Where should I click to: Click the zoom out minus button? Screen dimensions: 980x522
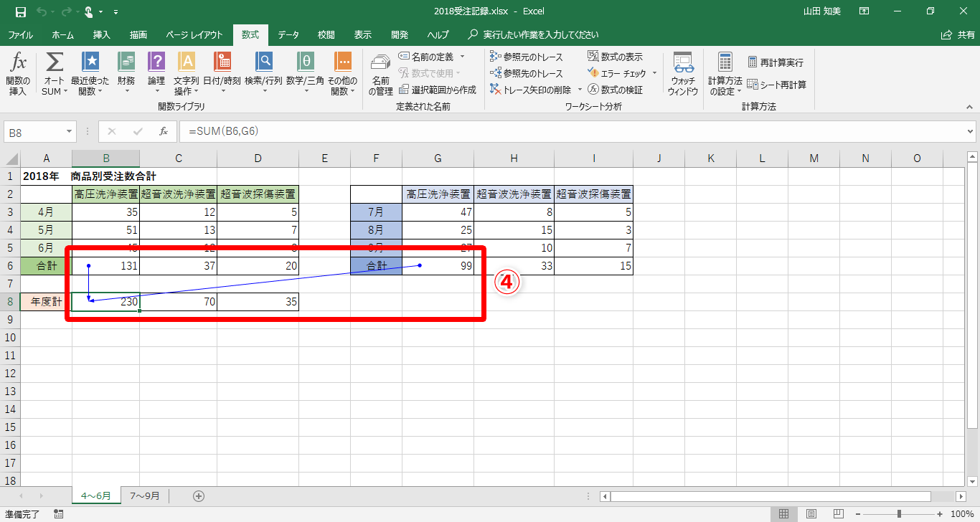pos(859,514)
